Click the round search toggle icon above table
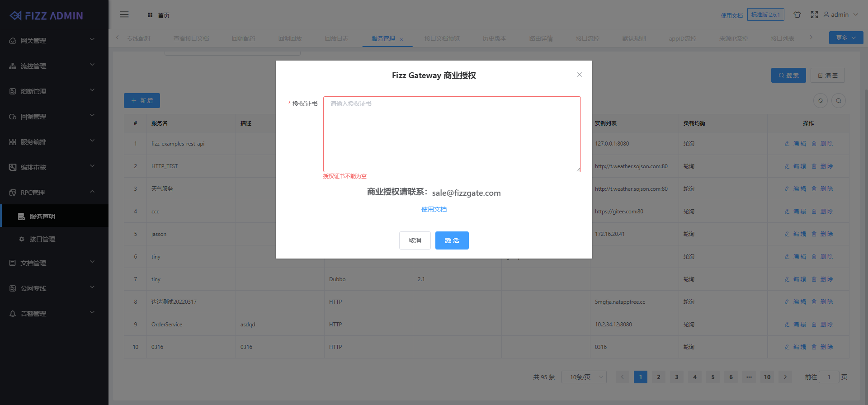Screen dimensions: 868x405 tap(839, 100)
